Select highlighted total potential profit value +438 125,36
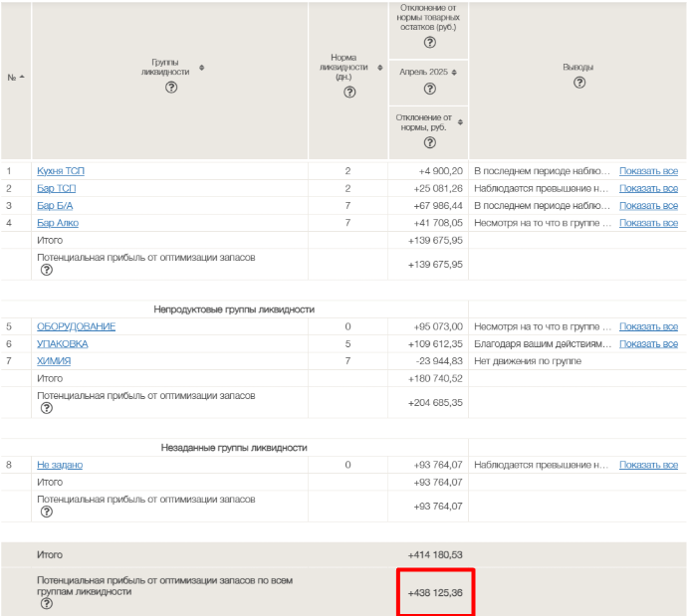 coord(435,593)
